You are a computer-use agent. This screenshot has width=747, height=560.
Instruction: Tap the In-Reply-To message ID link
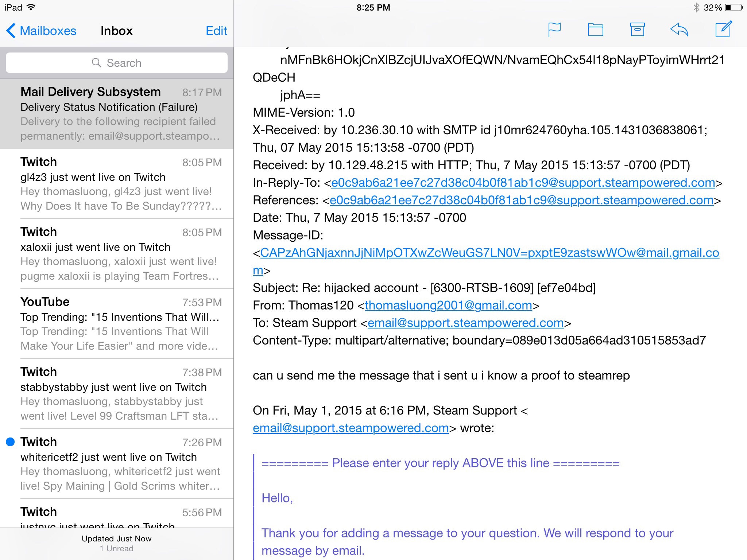click(x=523, y=183)
